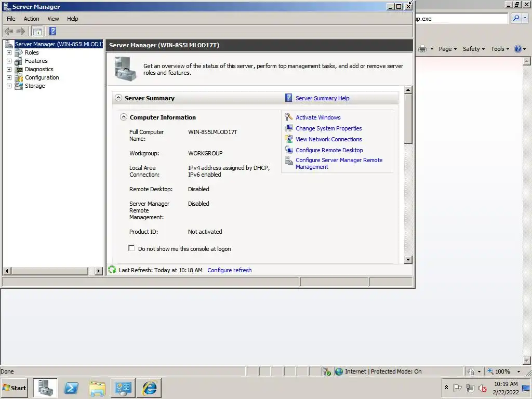Expand the Storage tree node
Image resolution: width=532 pixels, height=399 pixels.
click(x=9, y=86)
